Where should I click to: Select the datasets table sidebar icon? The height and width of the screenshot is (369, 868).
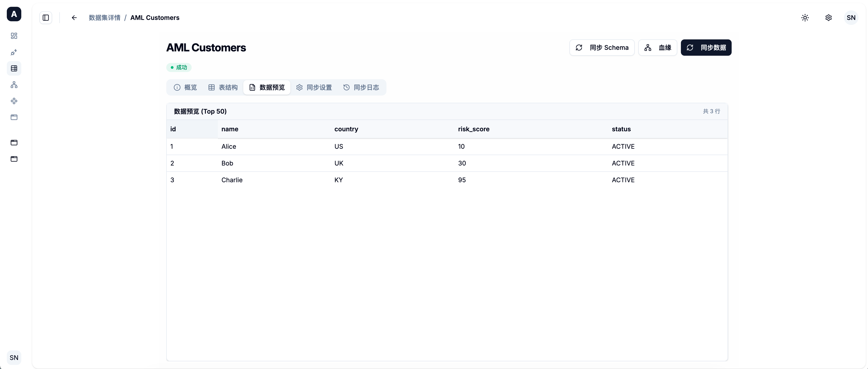pyautogui.click(x=14, y=68)
